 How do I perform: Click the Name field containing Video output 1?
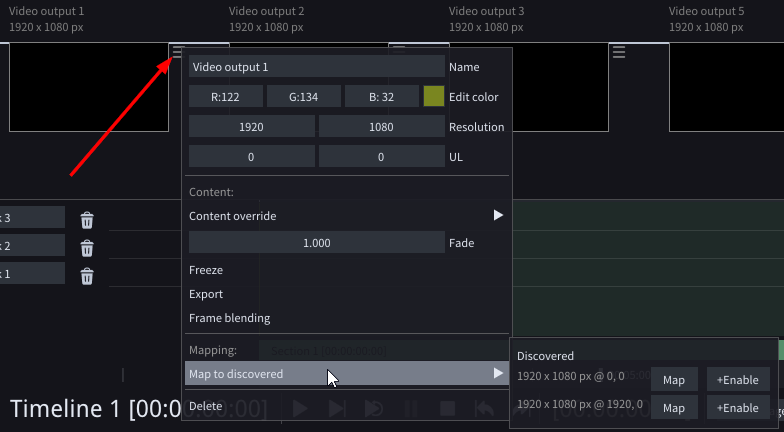pyautogui.click(x=316, y=67)
